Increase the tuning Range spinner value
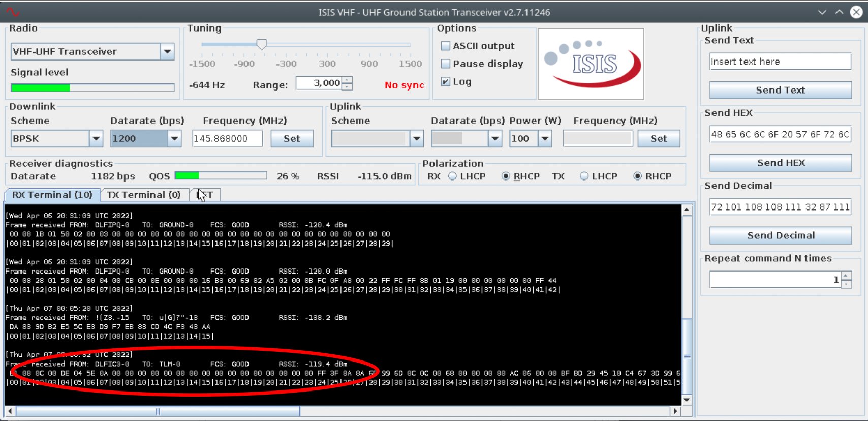This screenshot has width=868, height=421. click(347, 80)
